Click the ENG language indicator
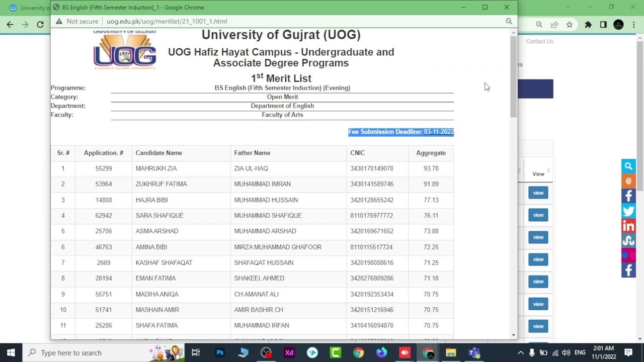 (580, 352)
